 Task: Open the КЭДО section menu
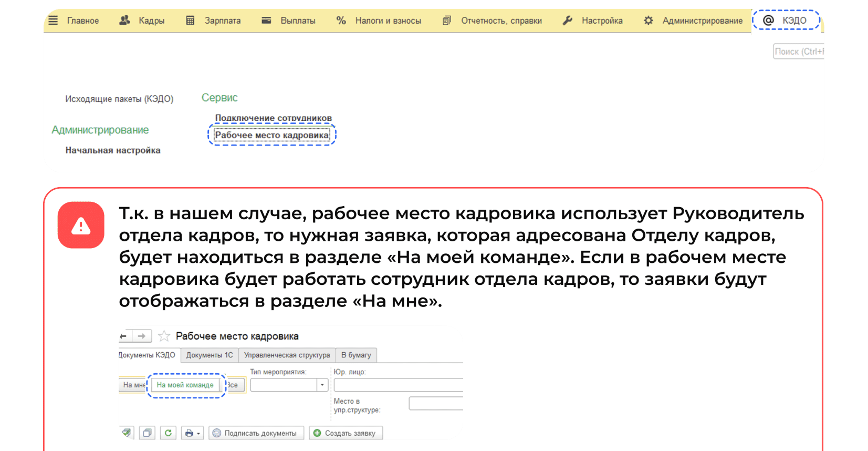786,20
